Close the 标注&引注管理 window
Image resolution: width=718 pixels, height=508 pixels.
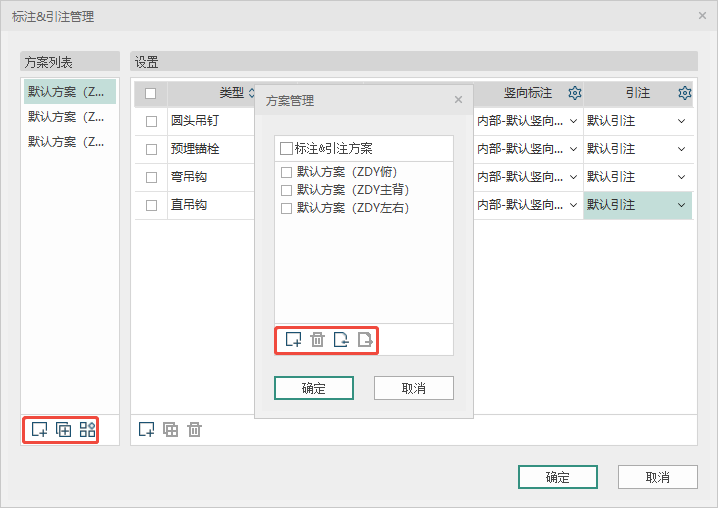(702, 16)
